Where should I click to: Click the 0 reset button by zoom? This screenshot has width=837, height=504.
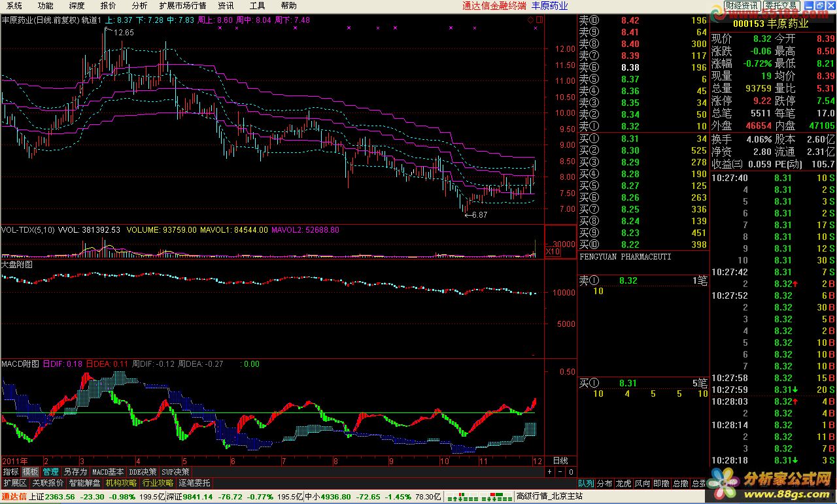pos(570,471)
